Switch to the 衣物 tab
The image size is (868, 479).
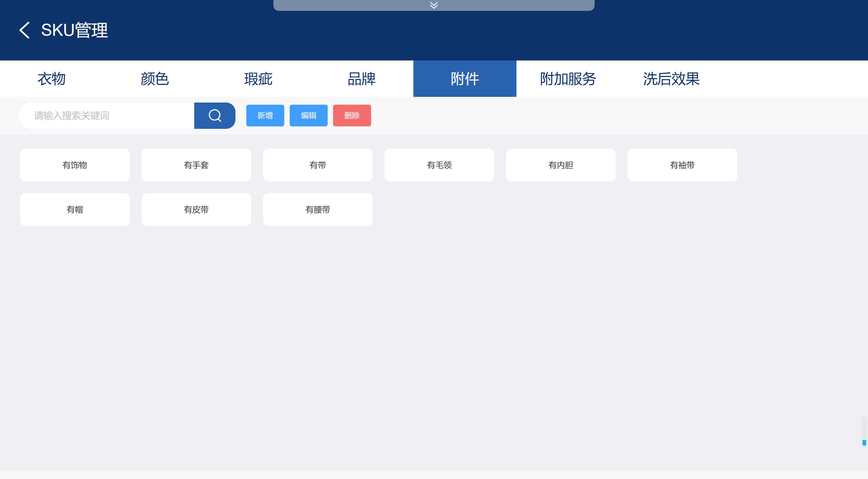[52, 79]
